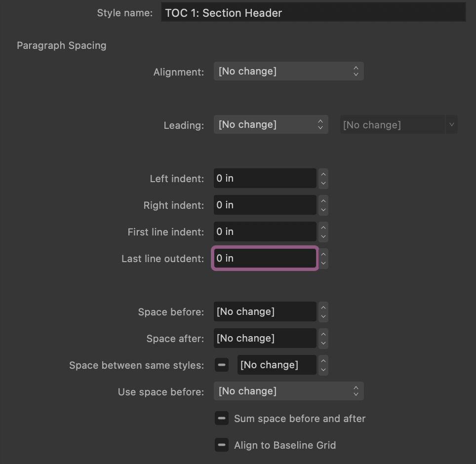476x464 pixels.
Task: Decrease Space after with down stepper arrow
Action: click(x=323, y=343)
